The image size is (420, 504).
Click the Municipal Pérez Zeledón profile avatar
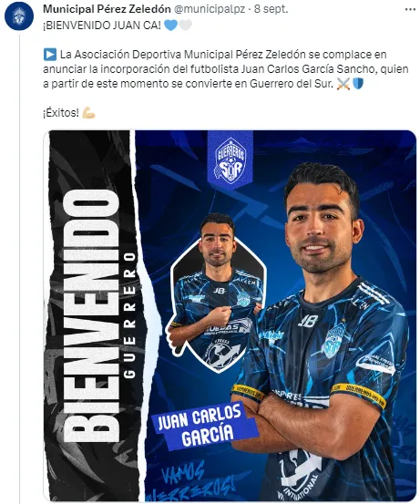click(19, 16)
